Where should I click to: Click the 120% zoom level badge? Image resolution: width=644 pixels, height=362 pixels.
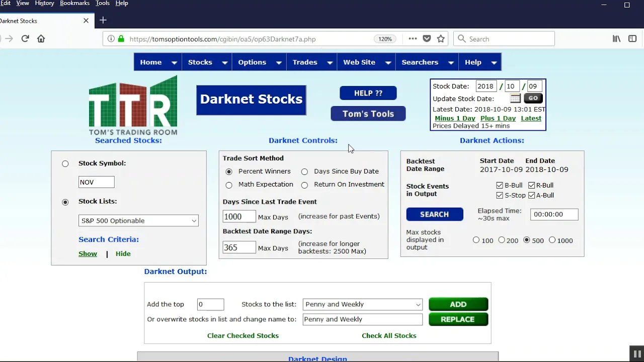(x=385, y=39)
